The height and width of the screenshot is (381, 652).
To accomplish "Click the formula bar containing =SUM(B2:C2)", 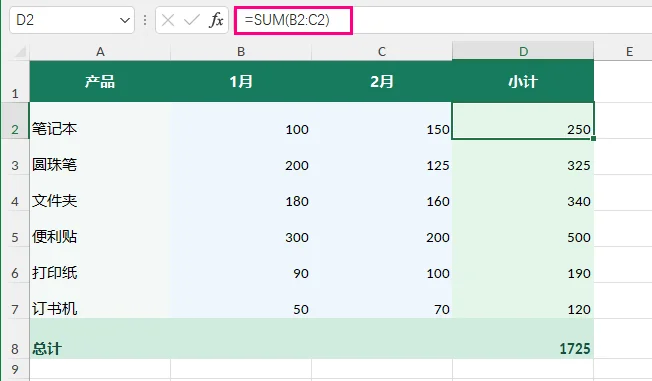I will [x=443, y=20].
